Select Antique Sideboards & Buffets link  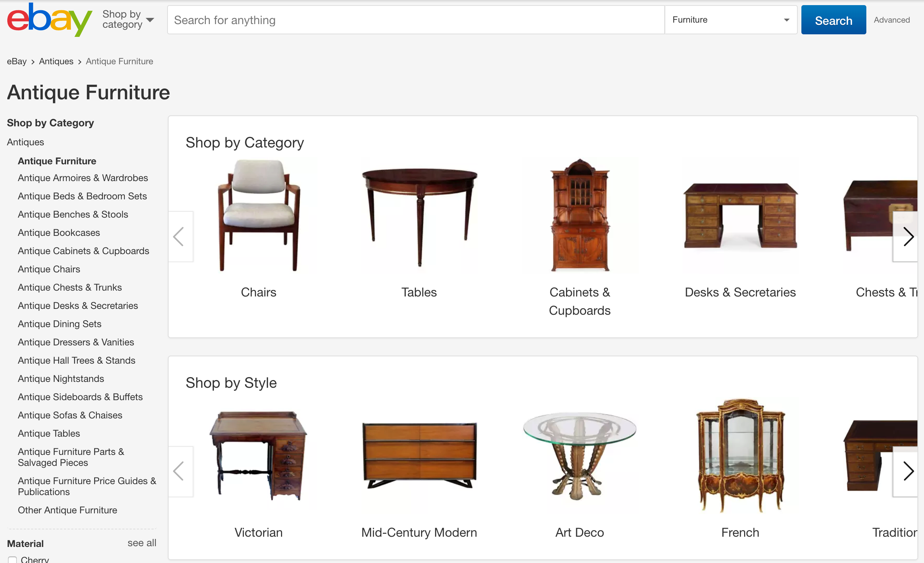coord(80,397)
